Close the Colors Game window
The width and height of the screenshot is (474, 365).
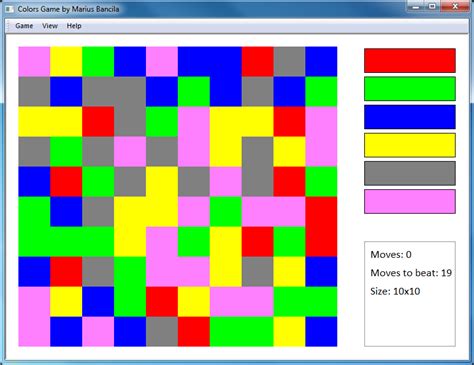pos(455,6)
